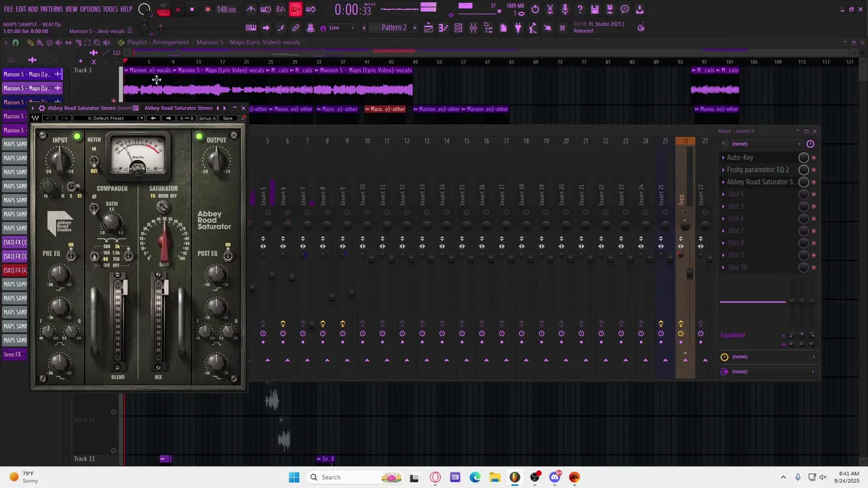Image resolution: width=868 pixels, height=488 pixels.
Task: Open the browser view icon
Action: (x=488, y=28)
